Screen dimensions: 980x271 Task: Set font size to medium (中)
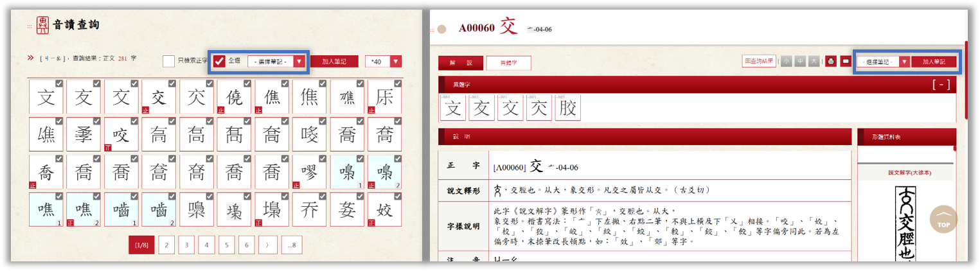point(800,62)
